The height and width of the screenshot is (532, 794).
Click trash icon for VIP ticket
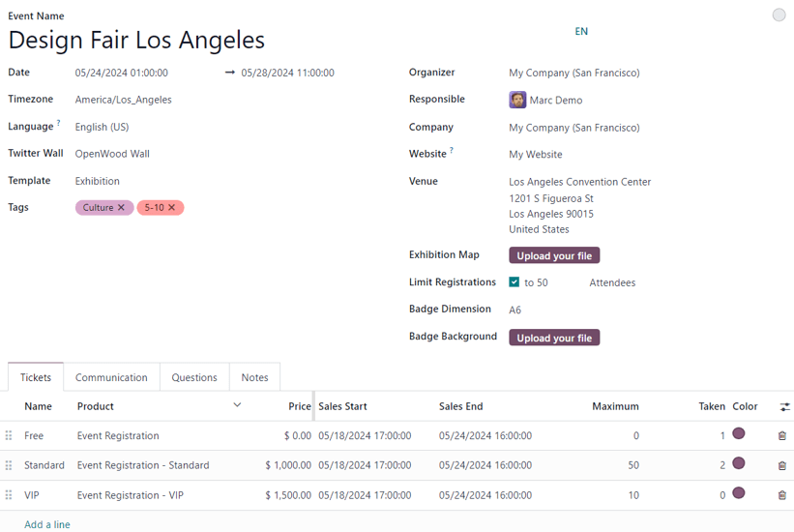781,495
